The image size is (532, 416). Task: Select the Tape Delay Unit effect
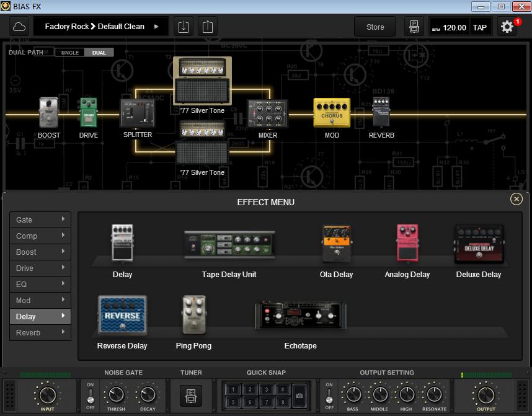tap(229, 245)
